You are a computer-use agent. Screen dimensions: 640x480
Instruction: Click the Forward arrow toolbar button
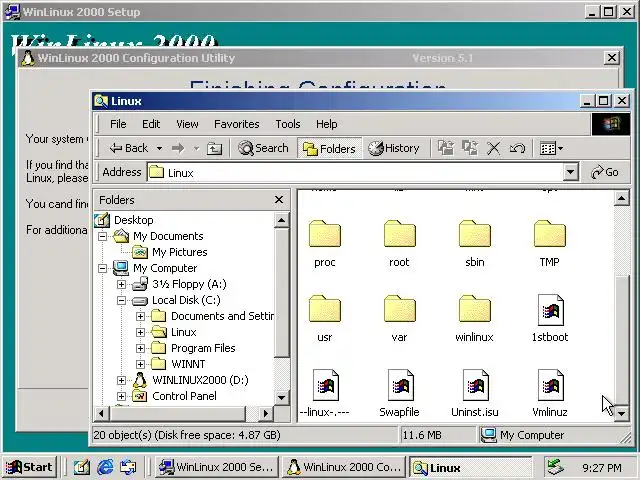(x=178, y=148)
